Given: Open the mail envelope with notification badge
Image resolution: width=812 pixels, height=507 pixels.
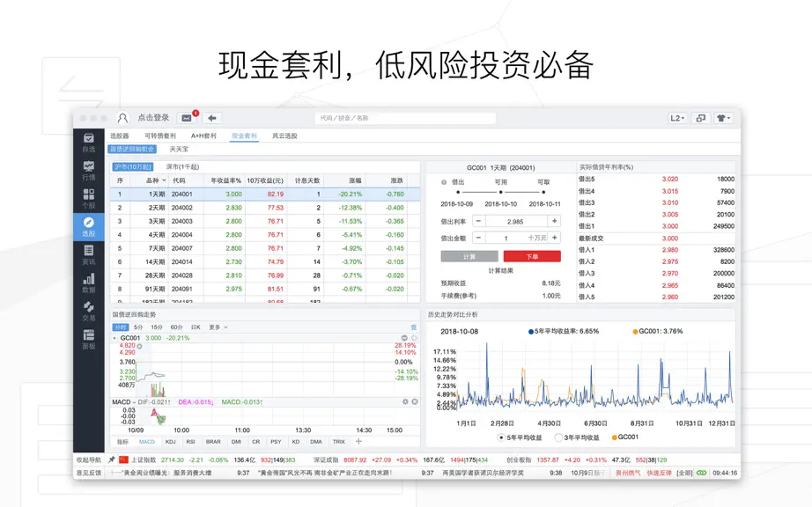Looking at the screenshot, I should click(187, 118).
